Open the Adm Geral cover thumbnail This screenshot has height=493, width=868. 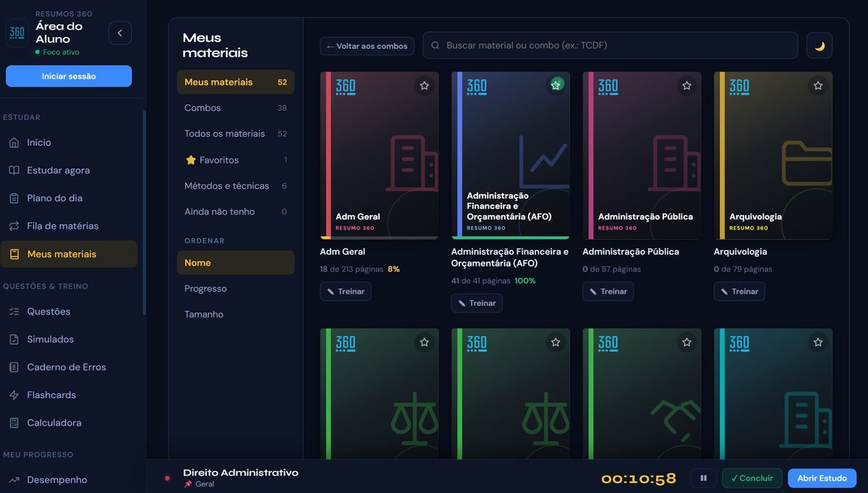click(380, 155)
